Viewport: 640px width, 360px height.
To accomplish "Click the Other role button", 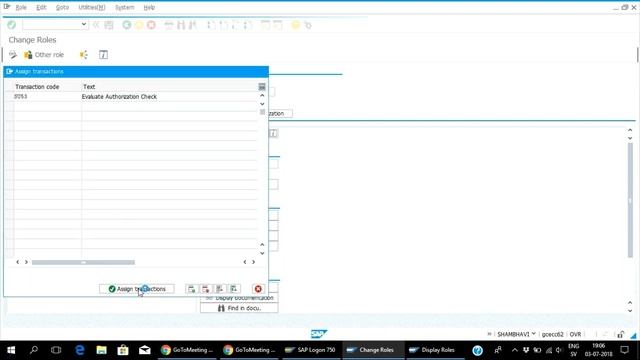I will (44, 55).
